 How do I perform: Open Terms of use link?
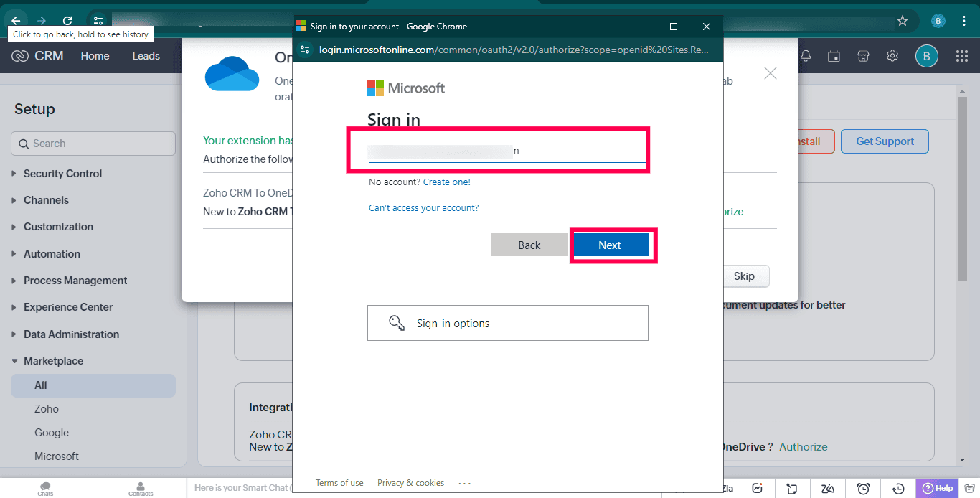(339, 483)
